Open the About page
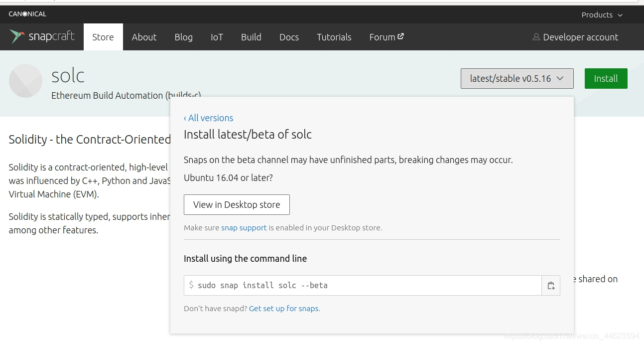The width and height of the screenshot is (644, 345). [x=144, y=37]
